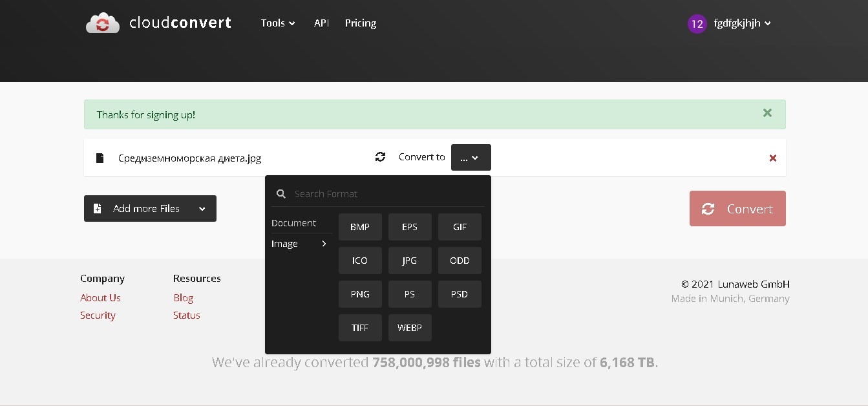
Task: Dismiss the 'Thanks for signing up' alert
Action: [767, 113]
